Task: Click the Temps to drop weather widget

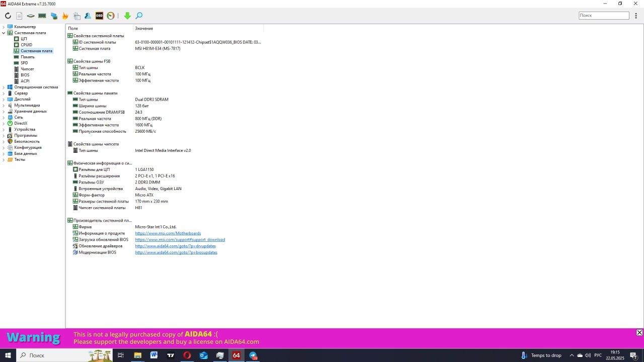Action: 542,355
